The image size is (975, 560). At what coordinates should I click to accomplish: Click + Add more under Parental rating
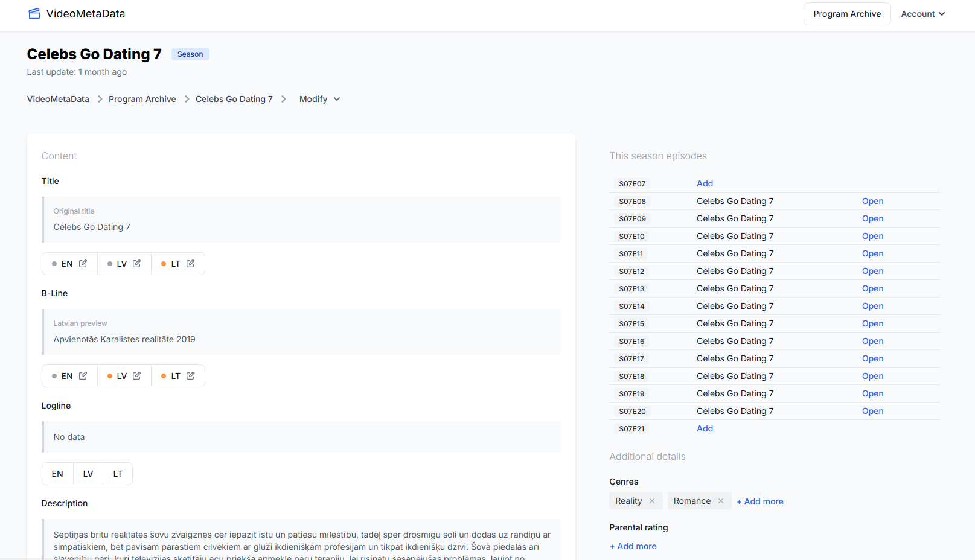coord(633,546)
